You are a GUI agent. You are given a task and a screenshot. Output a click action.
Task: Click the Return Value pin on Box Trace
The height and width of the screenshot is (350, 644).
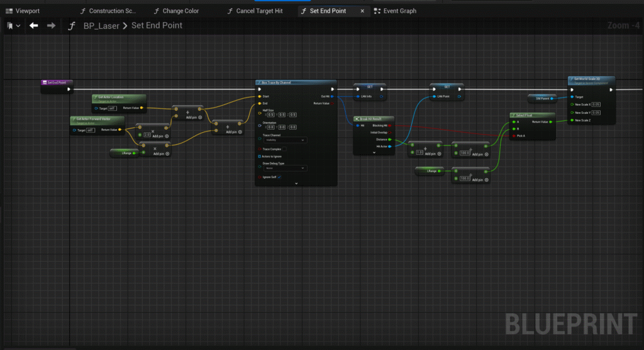pos(332,104)
